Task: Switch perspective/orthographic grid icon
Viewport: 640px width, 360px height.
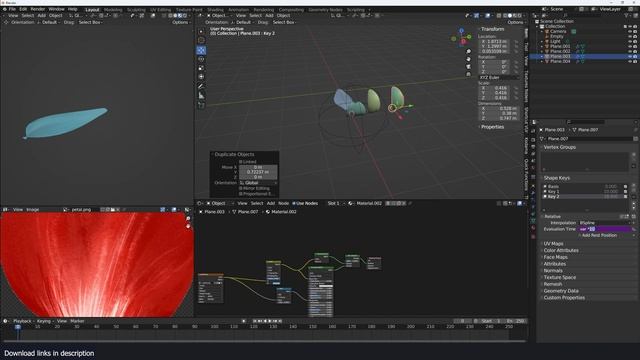Action: [x=469, y=74]
